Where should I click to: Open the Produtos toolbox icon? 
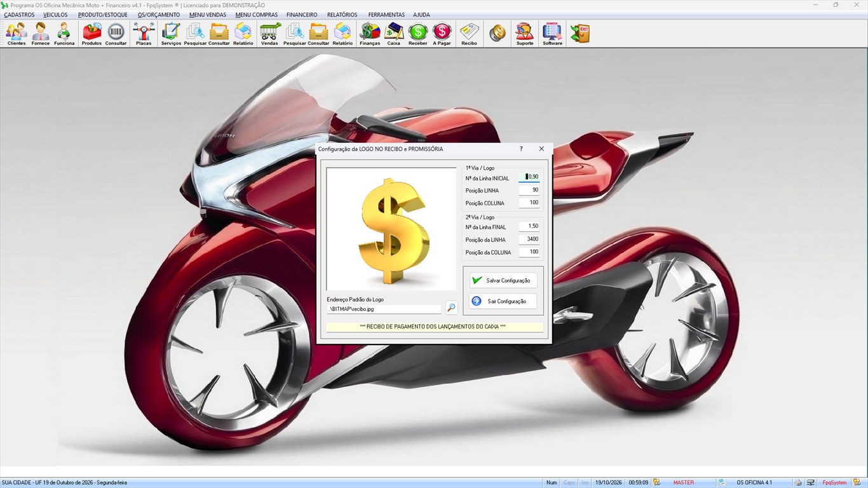pyautogui.click(x=92, y=34)
